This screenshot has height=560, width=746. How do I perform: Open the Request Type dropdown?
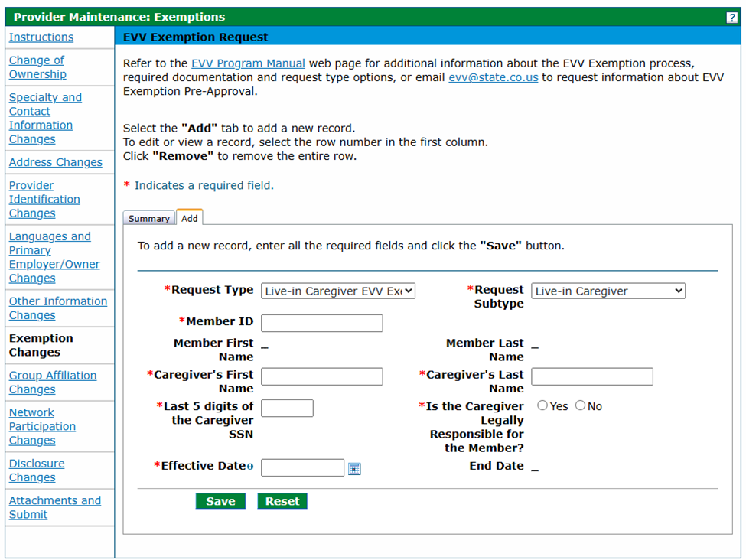(x=337, y=291)
